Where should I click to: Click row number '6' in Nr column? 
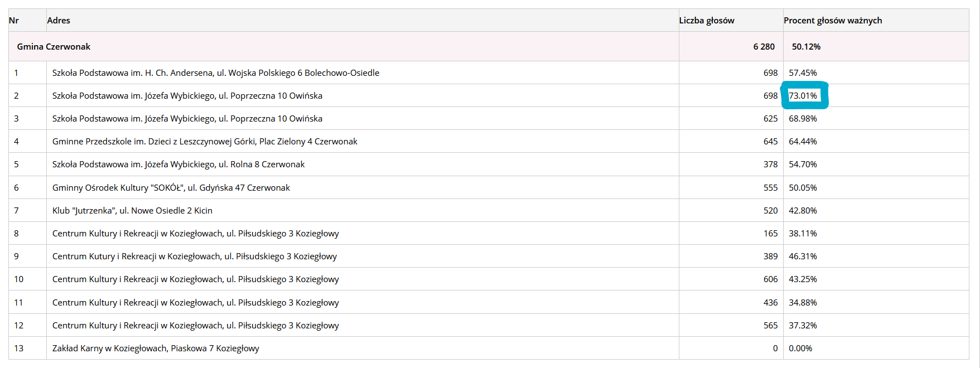coord(16,188)
